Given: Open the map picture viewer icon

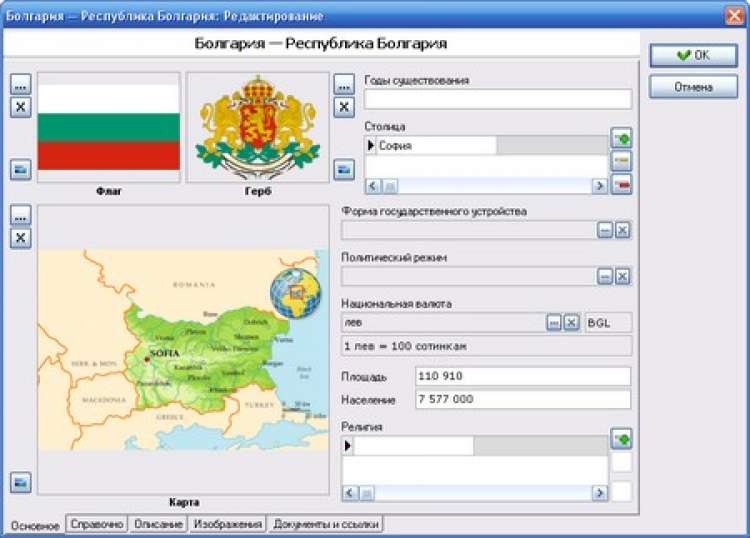Looking at the screenshot, I should coord(21,482).
